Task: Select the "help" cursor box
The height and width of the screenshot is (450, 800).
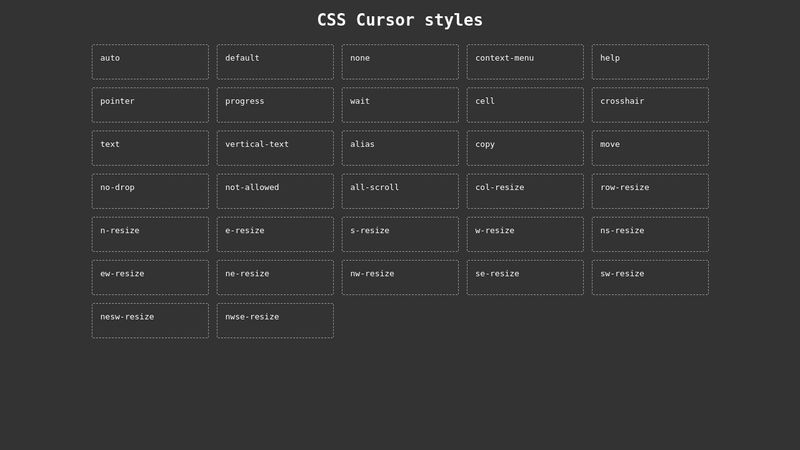Action: (x=650, y=62)
